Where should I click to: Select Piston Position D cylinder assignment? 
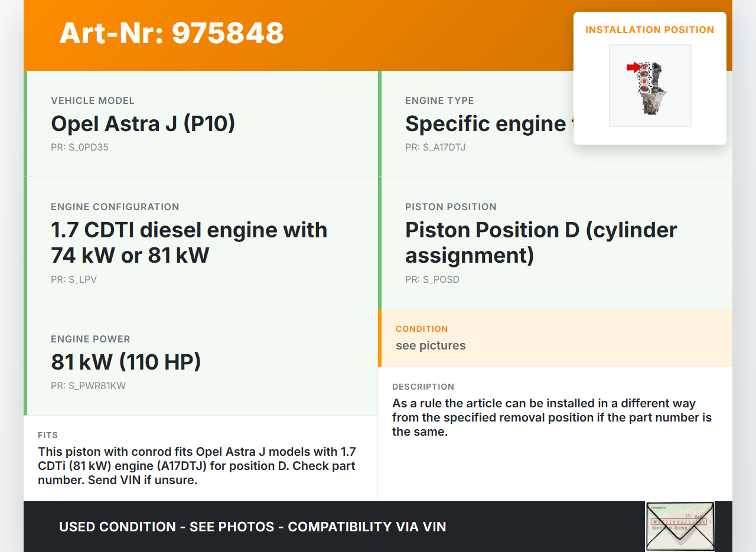tap(540, 242)
